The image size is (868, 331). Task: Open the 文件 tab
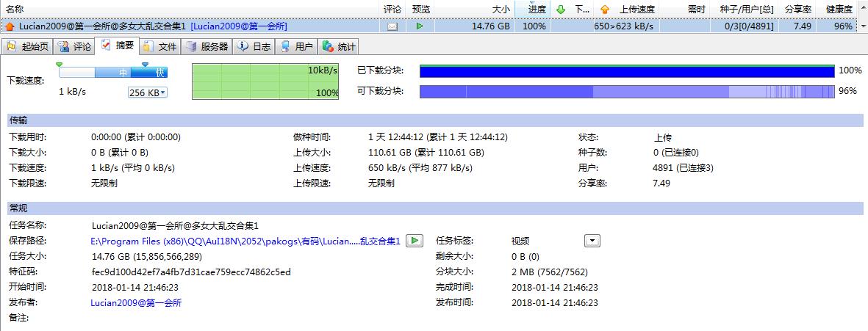[160, 47]
